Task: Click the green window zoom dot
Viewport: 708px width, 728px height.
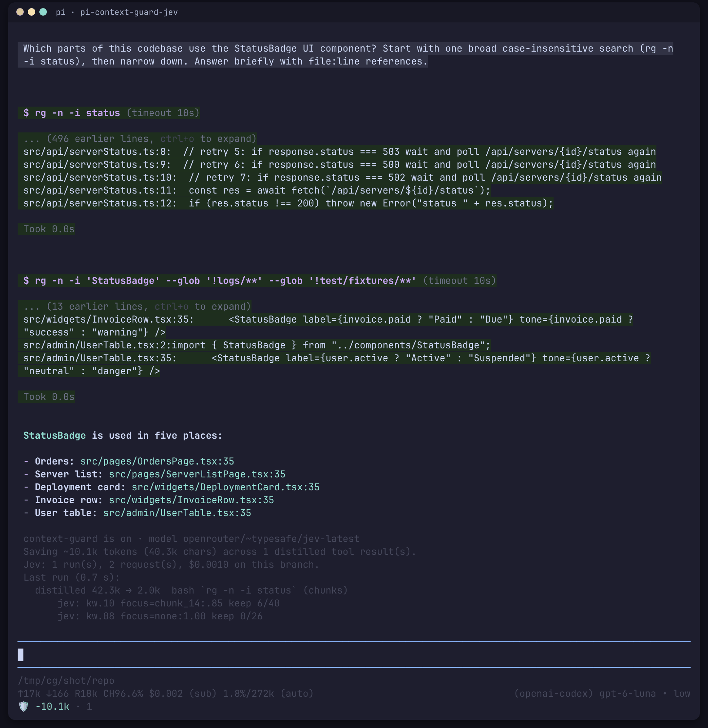Action: (x=43, y=12)
